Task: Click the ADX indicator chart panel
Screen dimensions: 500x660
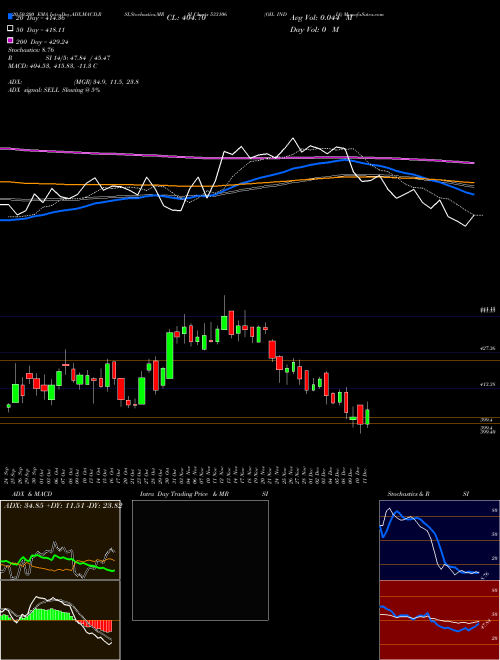Action: 60,540
